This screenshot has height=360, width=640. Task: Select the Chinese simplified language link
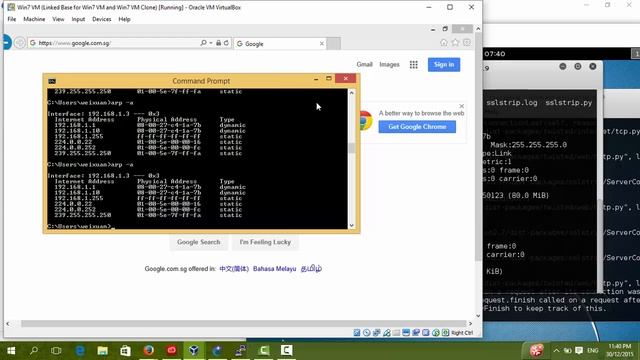tap(234, 269)
